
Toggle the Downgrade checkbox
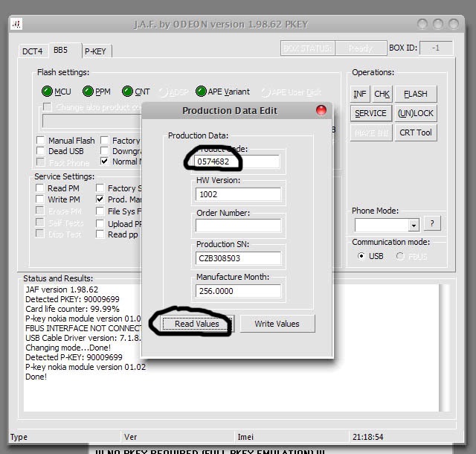(104, 151)
